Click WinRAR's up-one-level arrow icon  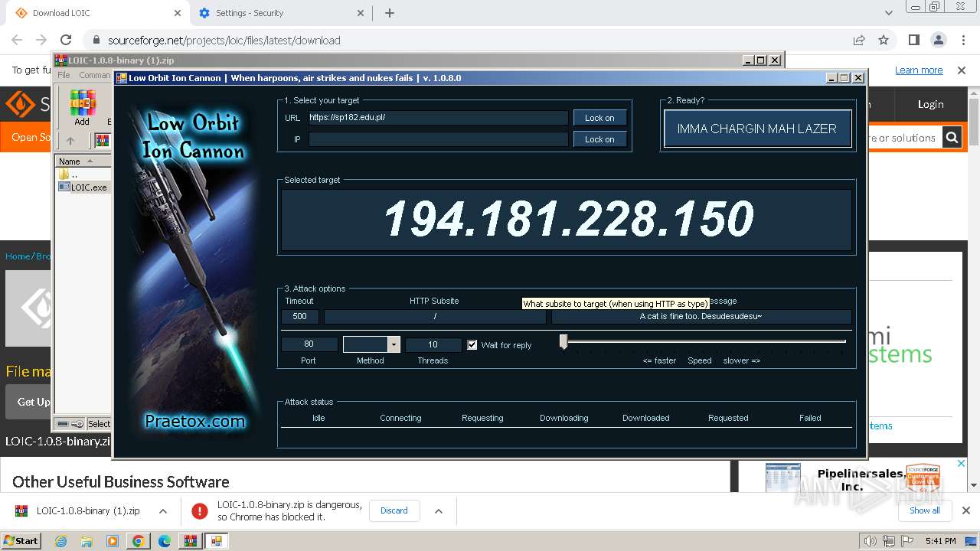coord(70,141)
